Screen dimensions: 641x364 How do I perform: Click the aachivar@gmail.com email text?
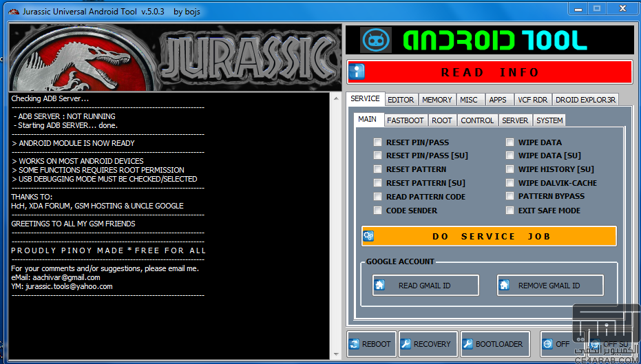[x=67, y=277]
